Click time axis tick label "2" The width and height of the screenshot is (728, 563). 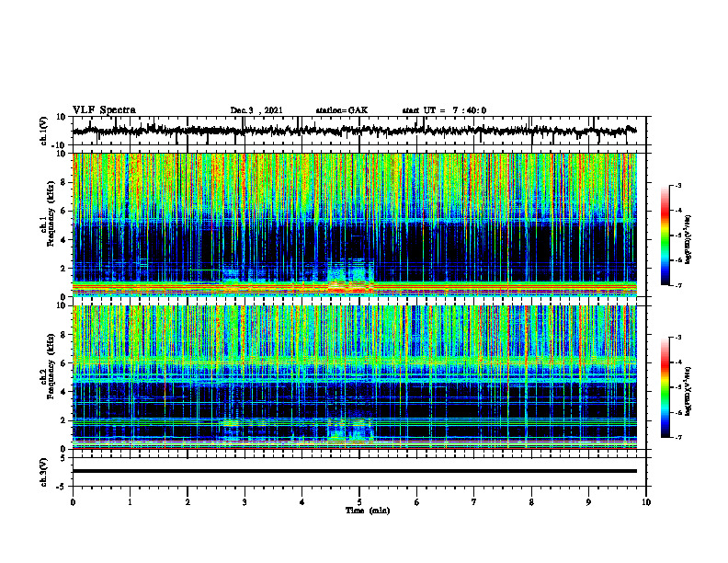(x=188, y=502)
